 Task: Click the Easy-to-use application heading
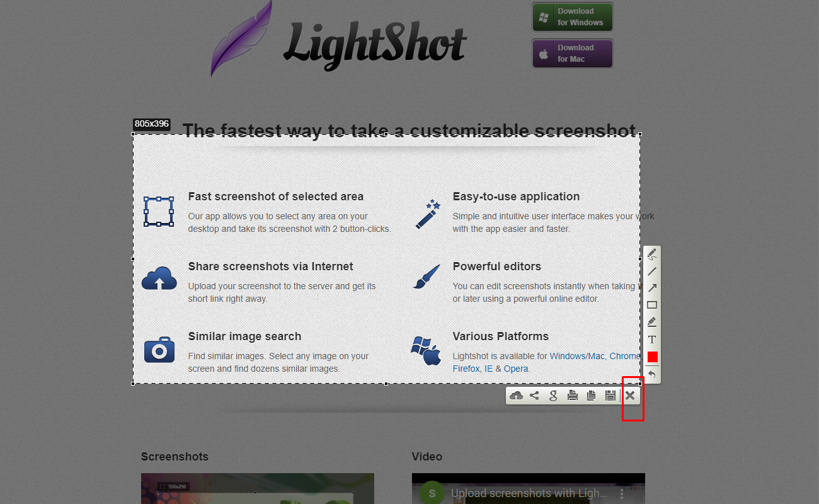[516, 197]
